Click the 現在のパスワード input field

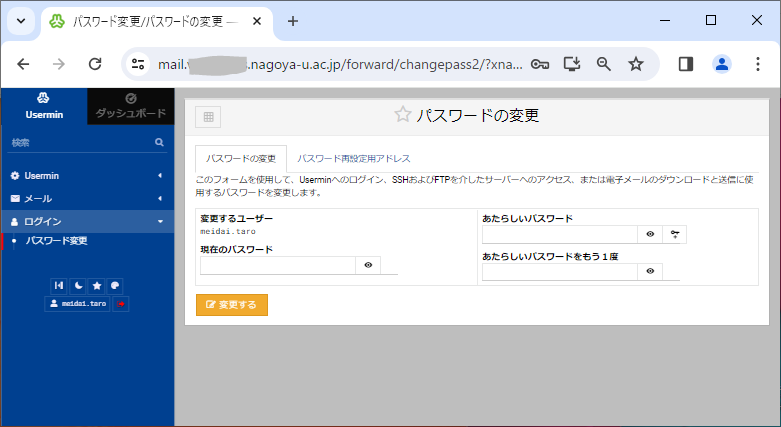point(278,265)
